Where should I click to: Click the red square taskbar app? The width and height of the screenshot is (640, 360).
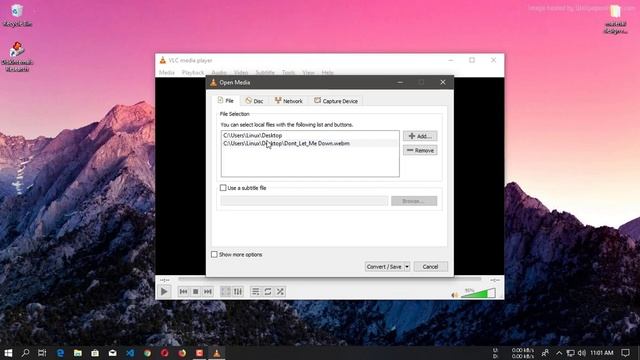[x=200, y=353]
